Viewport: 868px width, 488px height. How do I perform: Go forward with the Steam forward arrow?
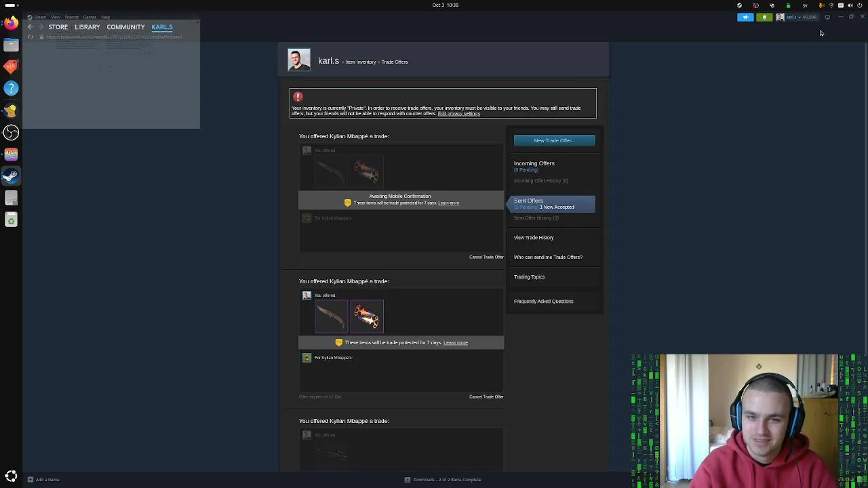[41, 27]
